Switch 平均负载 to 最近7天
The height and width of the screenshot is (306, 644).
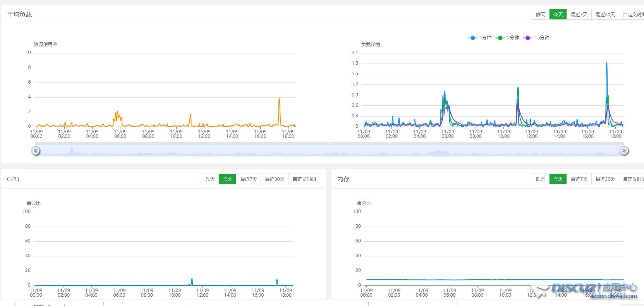click(579, 14)
